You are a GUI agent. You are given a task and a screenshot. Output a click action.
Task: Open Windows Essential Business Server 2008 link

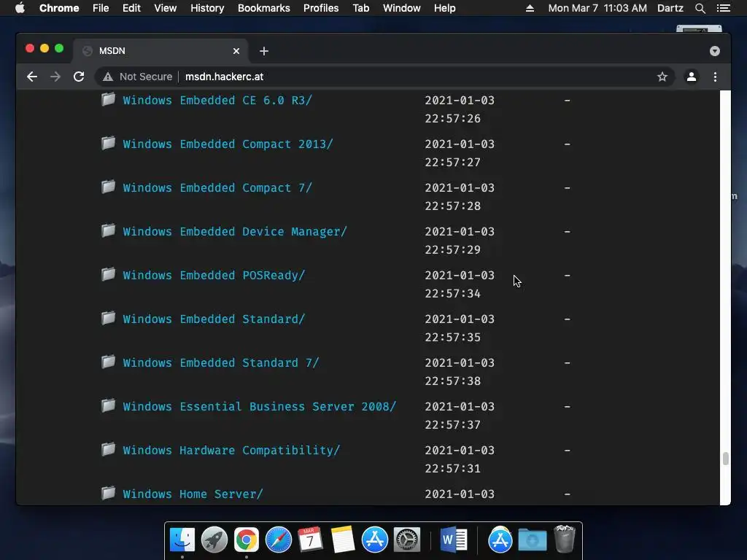click(x=260, y=407)
